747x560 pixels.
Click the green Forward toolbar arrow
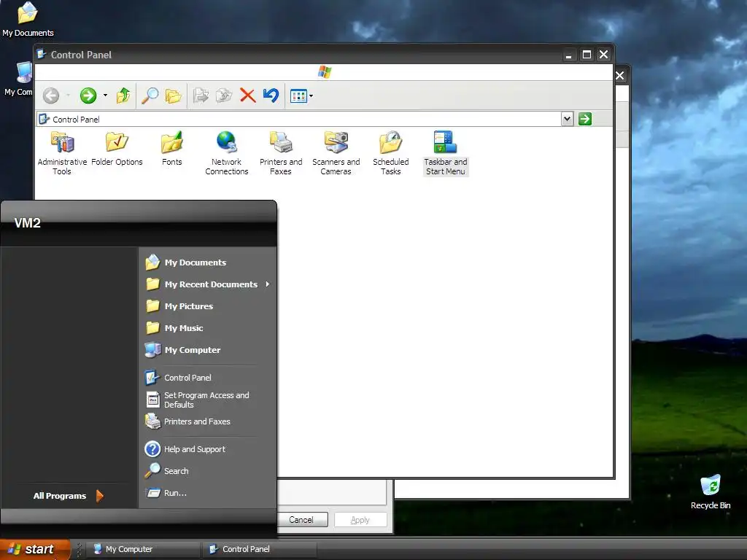(88, 96)
